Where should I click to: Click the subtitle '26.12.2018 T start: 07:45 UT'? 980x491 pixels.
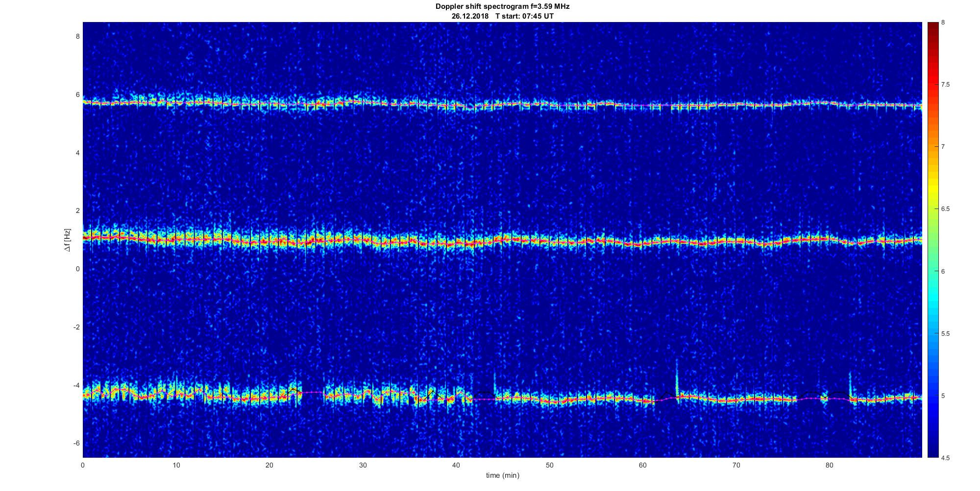(x=503, y=16)
